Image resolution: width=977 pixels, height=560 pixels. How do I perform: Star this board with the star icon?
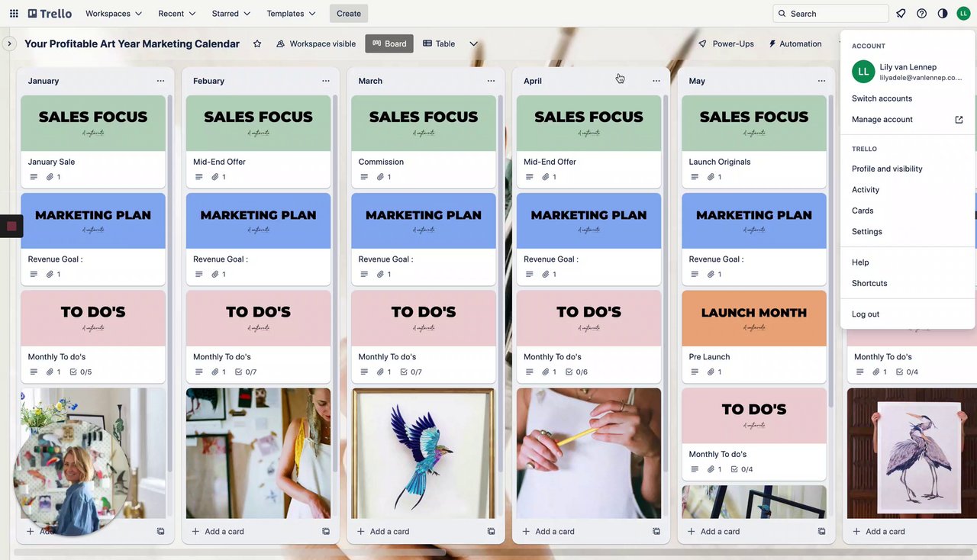coord(257,43)
